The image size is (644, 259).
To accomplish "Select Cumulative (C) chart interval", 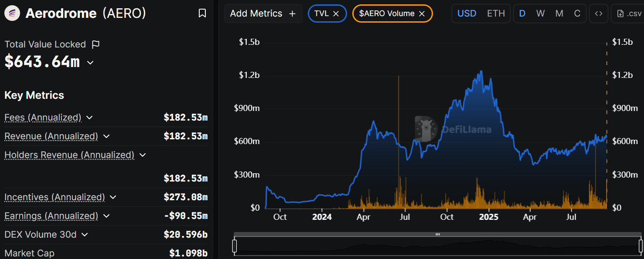I will 577,13.
